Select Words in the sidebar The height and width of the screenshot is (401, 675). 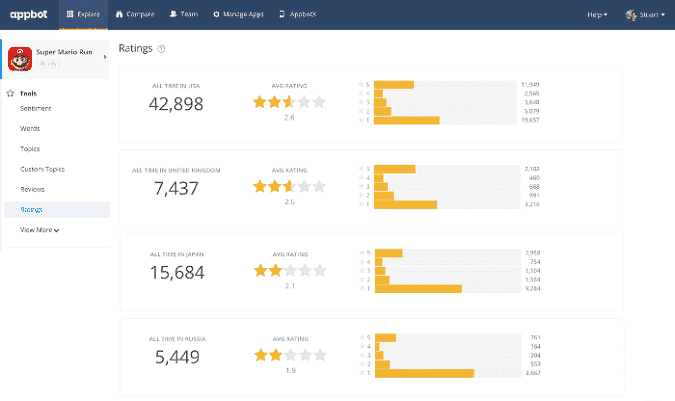point(30,128)
